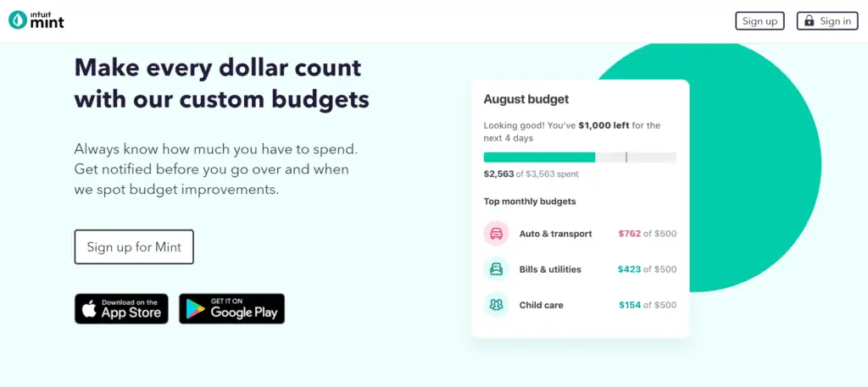The height and width of the screenshot is (387, 868).
Task: Click the Google Play triangle logo
Action: (196, 309)
